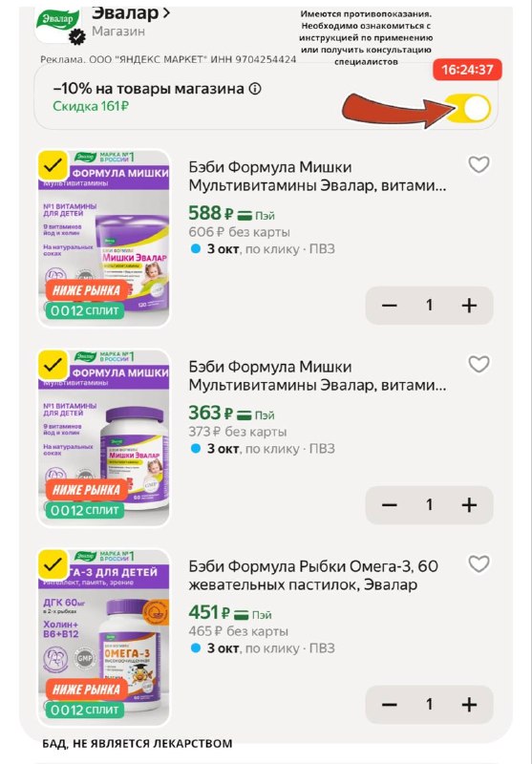This screenshot has height=764, width=532.
Task: Decrease quantity of the 363 ₽ item
Action: (390, 505)
